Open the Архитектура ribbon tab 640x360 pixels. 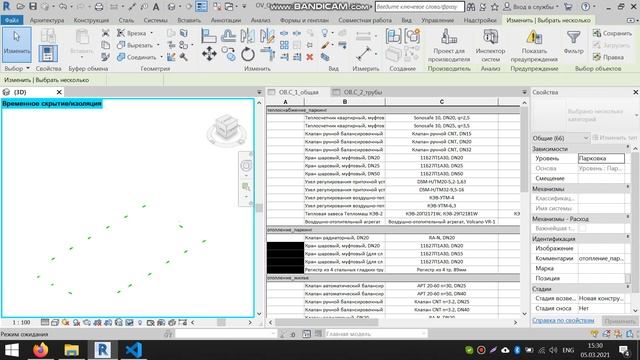(47, 20)
